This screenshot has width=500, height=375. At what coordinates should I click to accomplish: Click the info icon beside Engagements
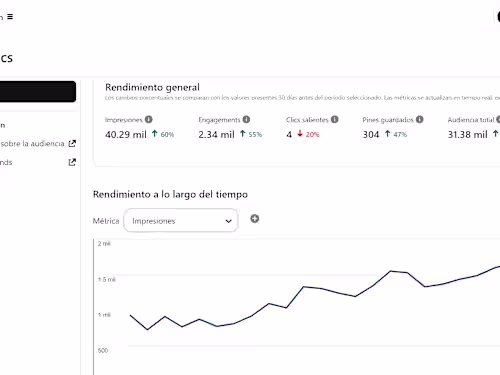pos(246,119)
